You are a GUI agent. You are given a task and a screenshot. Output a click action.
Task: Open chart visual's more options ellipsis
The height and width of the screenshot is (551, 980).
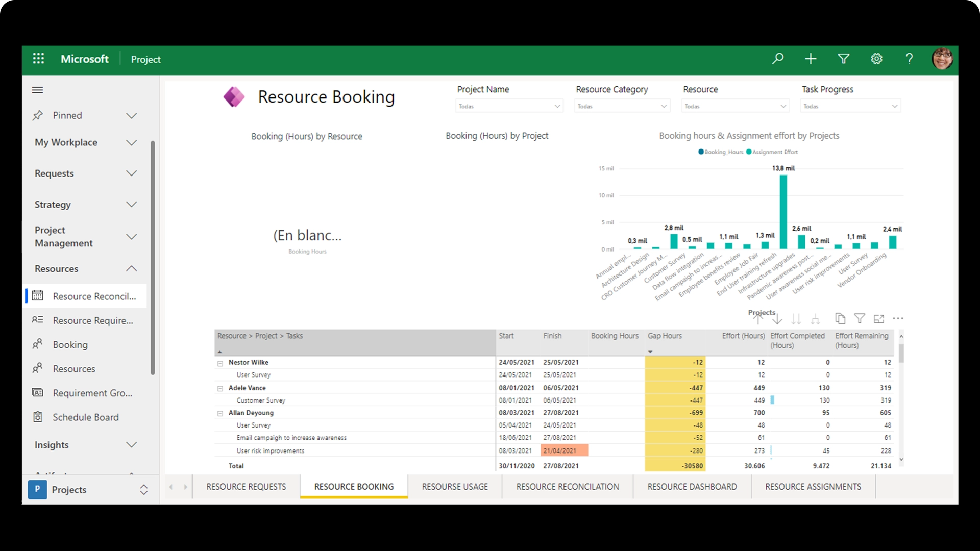(x=898, y=319)
